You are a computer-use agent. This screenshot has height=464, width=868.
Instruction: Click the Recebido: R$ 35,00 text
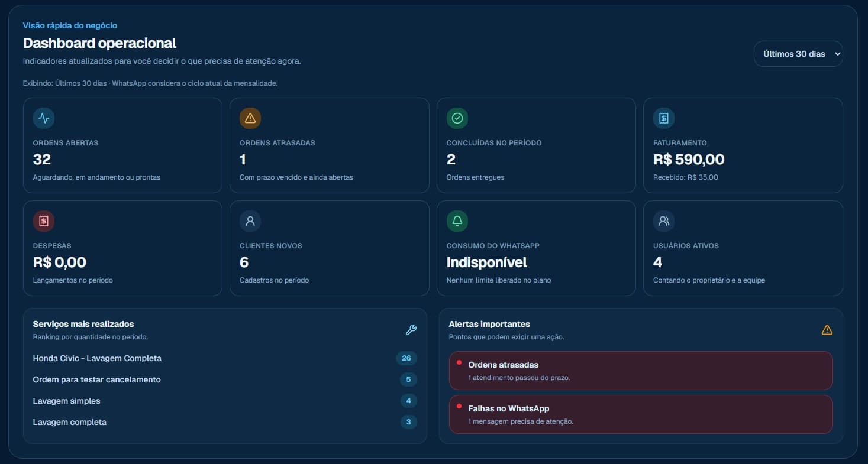pyautogui.click(x=686, y=177)
